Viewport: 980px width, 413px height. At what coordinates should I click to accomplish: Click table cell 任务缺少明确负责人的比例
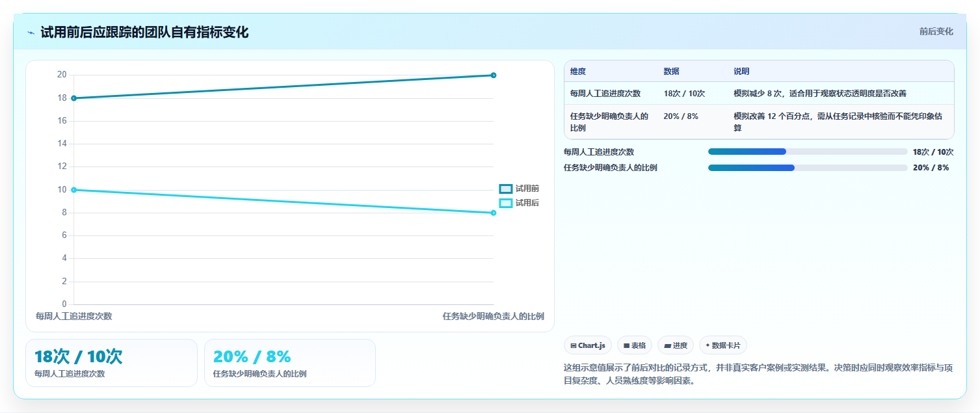point(609,122)
